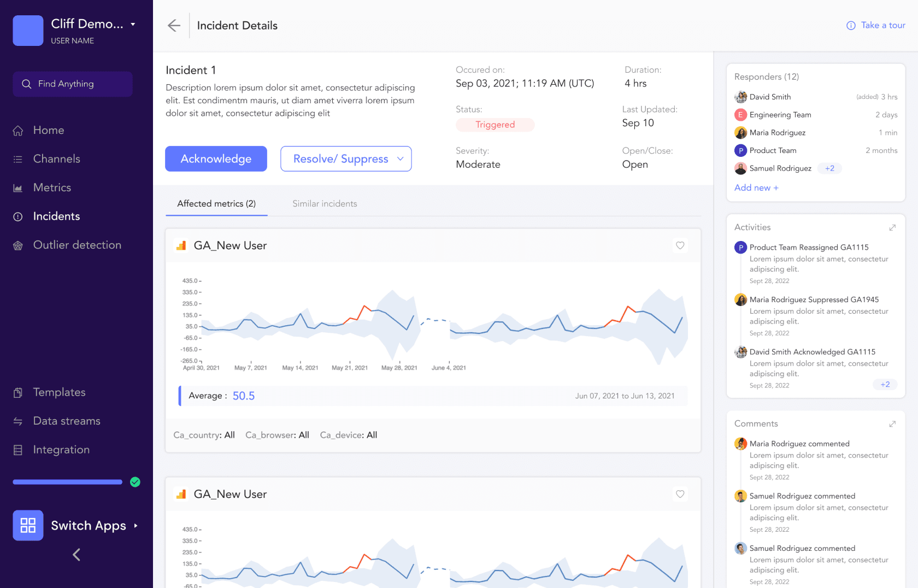Switch to Affected metrics (2) tab
918x588 pixels.
tap(216, 203)
